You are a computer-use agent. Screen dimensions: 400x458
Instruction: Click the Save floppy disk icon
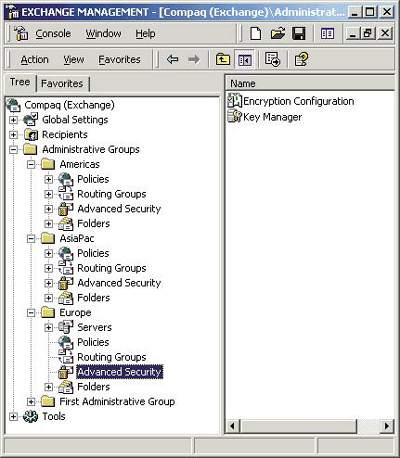pyautogui.click(x=299, y=34)
